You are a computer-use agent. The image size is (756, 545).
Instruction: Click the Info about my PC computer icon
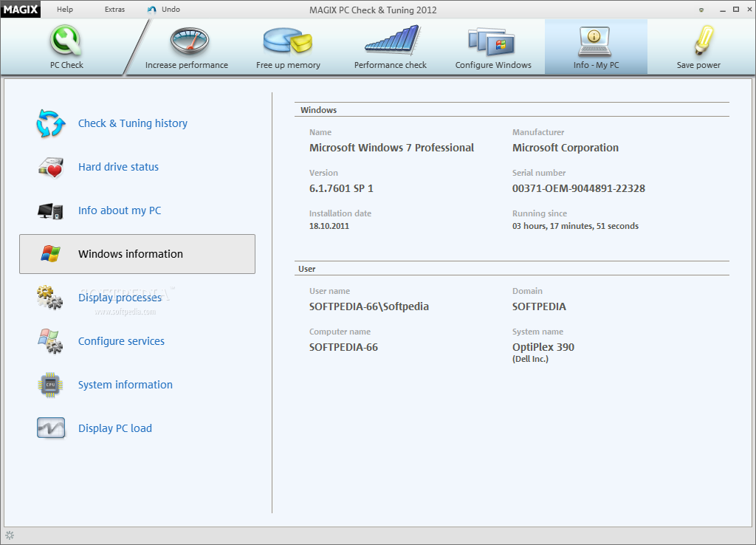tap(51, 210)
